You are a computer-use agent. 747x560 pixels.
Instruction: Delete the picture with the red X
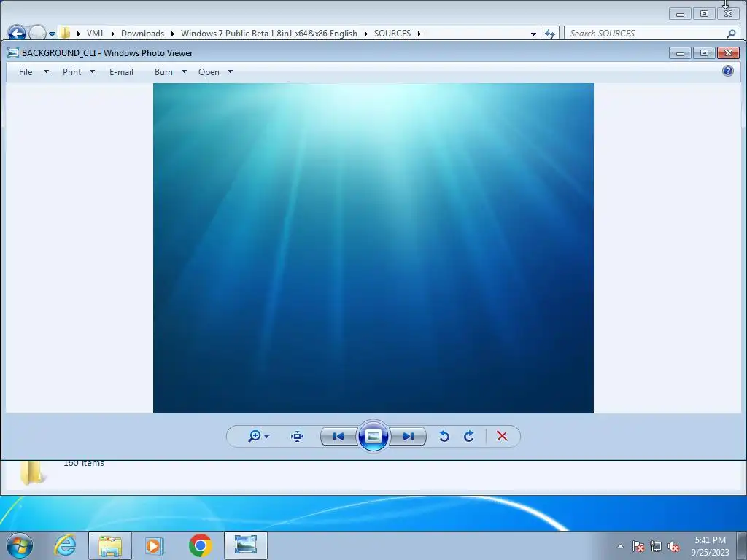pyautogui.click(x=502, y=436)
